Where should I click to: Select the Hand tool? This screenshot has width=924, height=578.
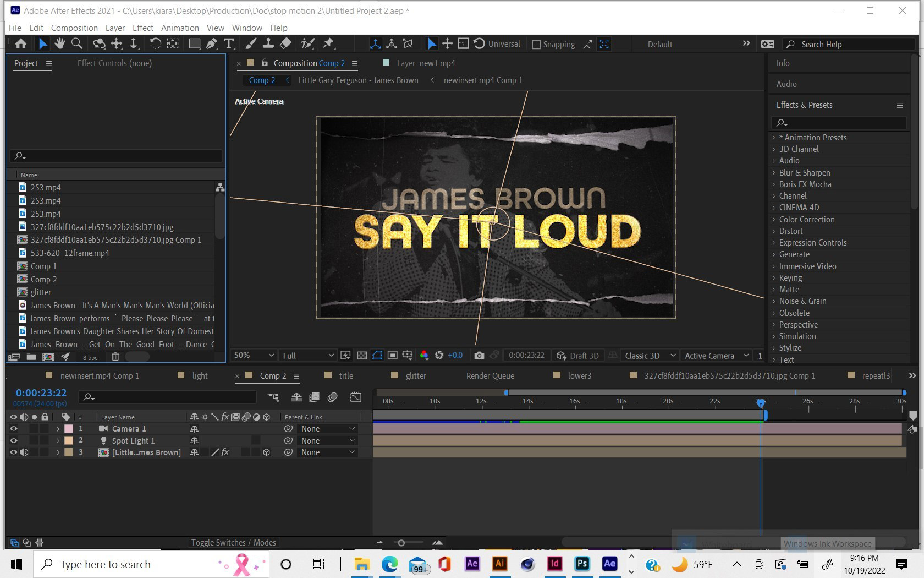point(59,44)
